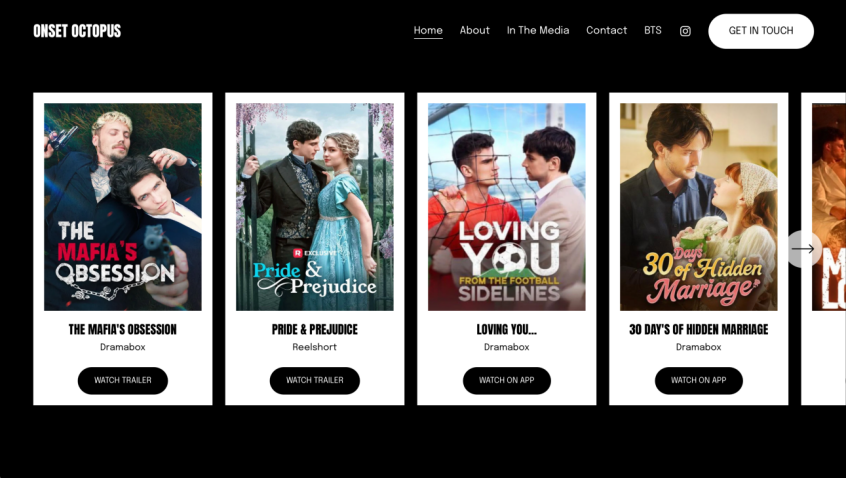
Task: Go to the Home menu item
Action: tap(428, 31)
